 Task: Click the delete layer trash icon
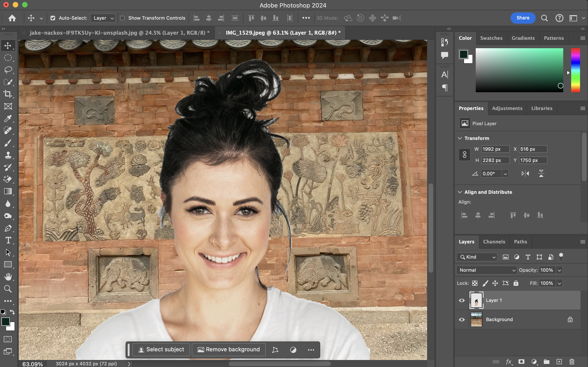pyautogui.click(x=572, y=361)
